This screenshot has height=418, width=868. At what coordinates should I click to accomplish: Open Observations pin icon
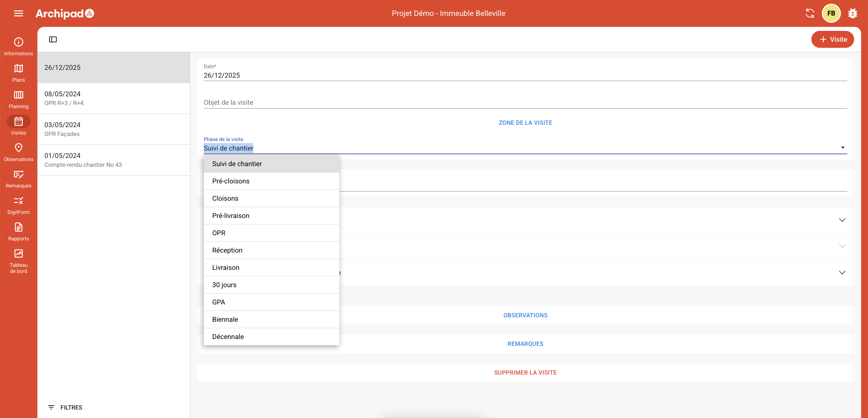(18, 148)
